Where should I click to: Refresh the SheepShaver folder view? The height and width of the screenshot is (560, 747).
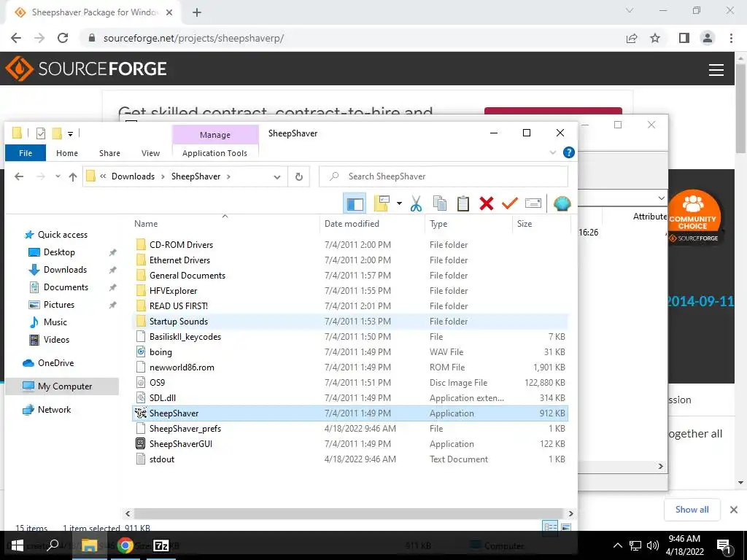[x=298, y=176]
